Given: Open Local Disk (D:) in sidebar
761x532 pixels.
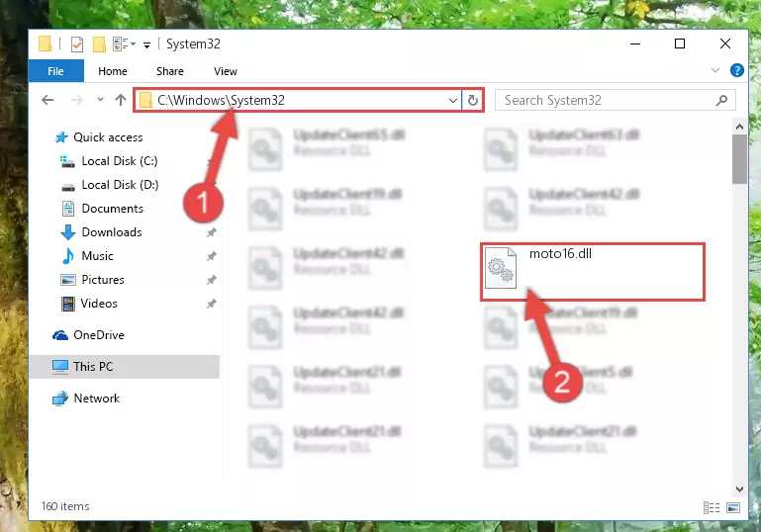Looking at the screenshot, I should click(120, 185).
